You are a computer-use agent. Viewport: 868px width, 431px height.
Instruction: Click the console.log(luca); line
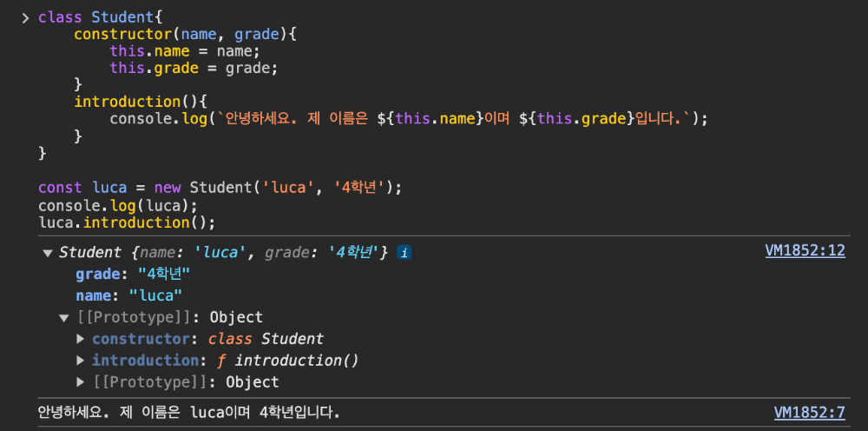pos(118,205)
